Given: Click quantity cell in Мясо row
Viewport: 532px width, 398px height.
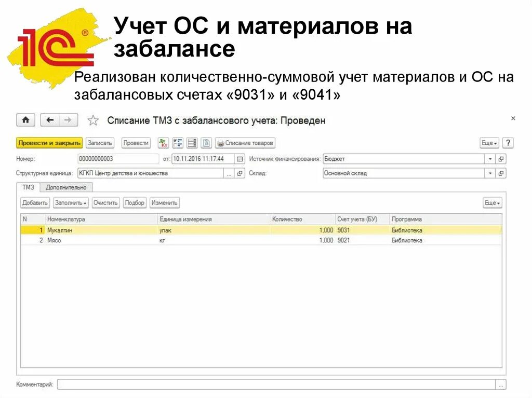Looking at the screenshot, I should coord(303,240).
